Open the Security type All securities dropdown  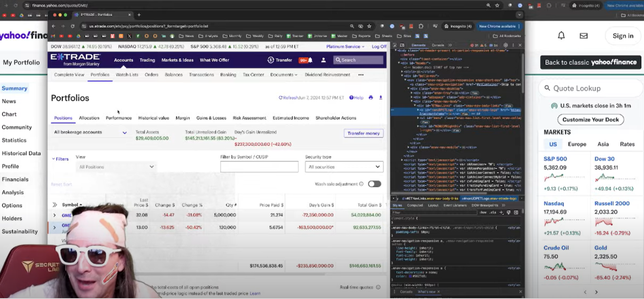point(344,167)
